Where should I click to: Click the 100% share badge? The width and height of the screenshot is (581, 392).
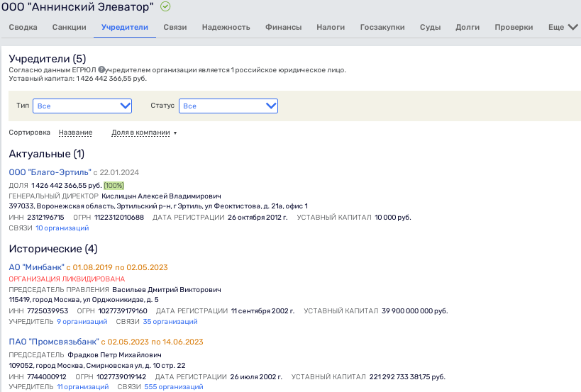click(114, 186)
